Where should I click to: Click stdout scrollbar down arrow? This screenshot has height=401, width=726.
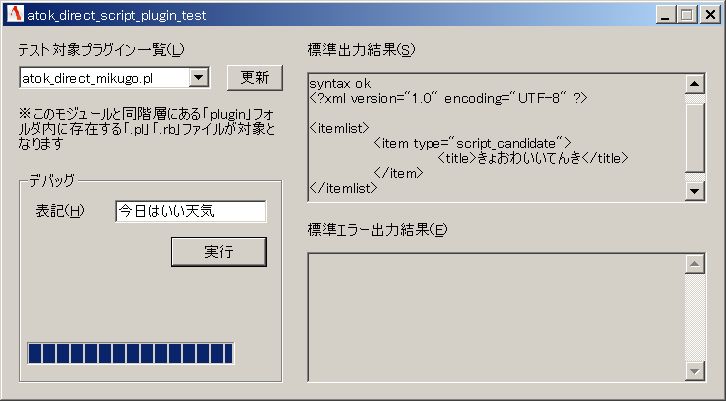(x=694, y=190)
